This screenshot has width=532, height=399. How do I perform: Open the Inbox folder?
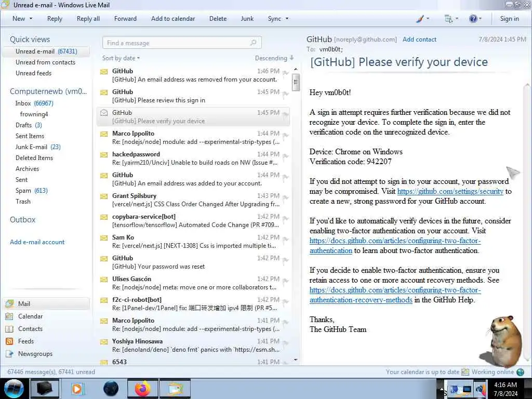(34, 103)
